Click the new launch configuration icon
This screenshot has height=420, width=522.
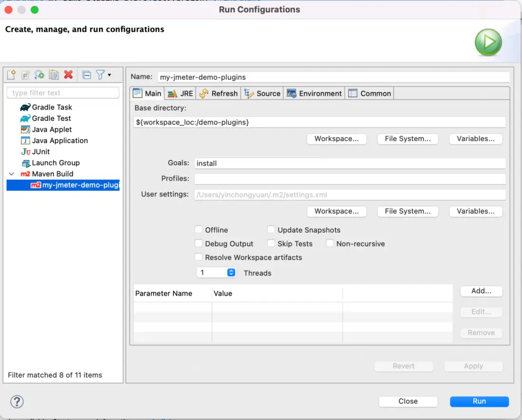pyautogui.click(x=11, y=75)
